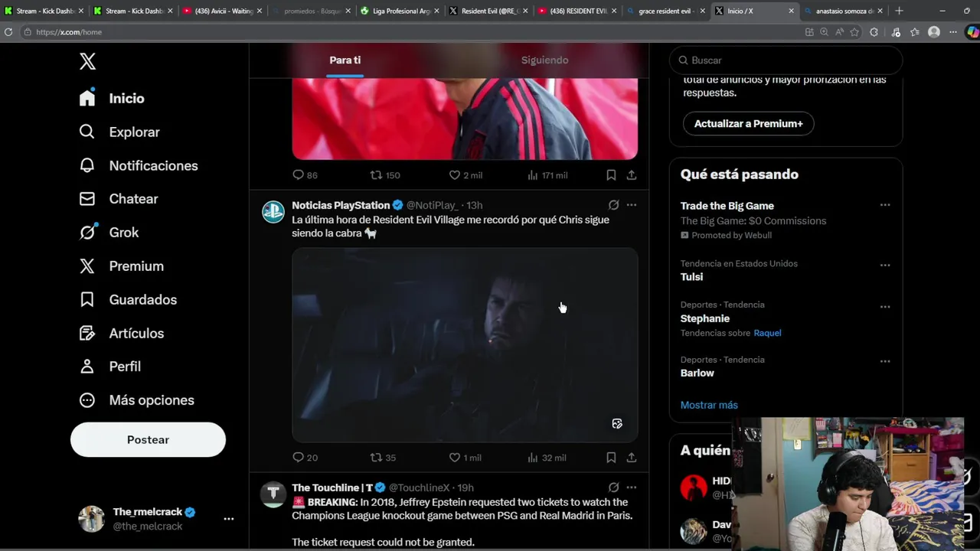Open more options on Noticias PlayStation post
The width and height of the screenshot is (980, 551).
coord(632,205)
